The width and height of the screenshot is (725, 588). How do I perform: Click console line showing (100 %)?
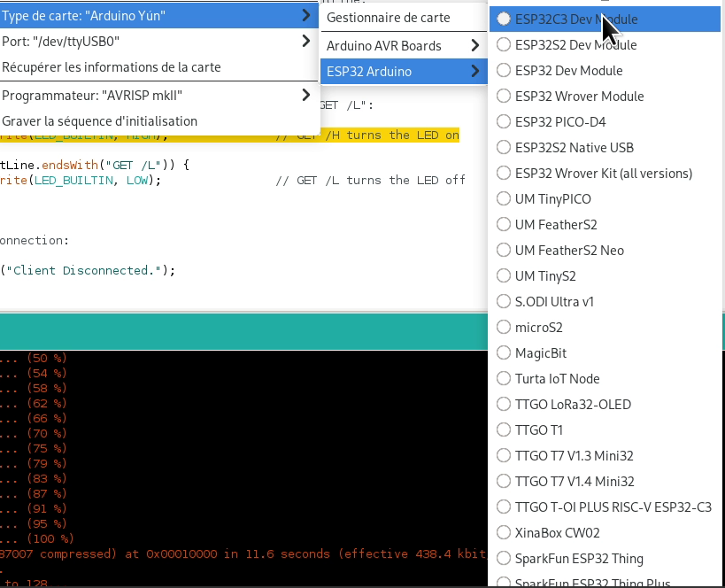click(37, 538)
